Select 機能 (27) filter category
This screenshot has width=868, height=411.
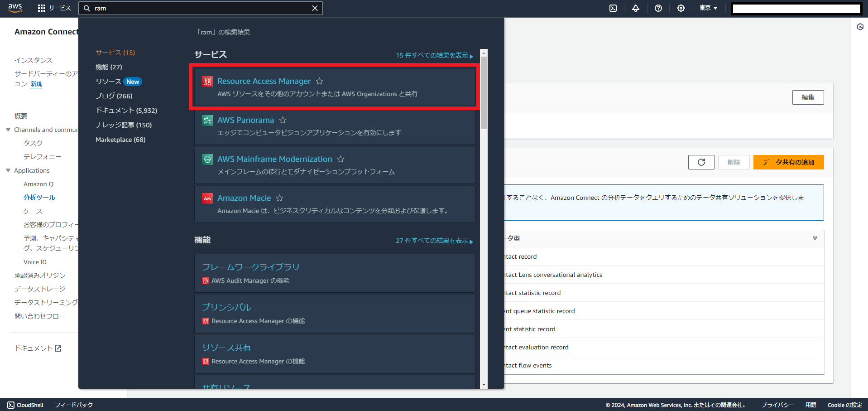click(x=109, y=67)
